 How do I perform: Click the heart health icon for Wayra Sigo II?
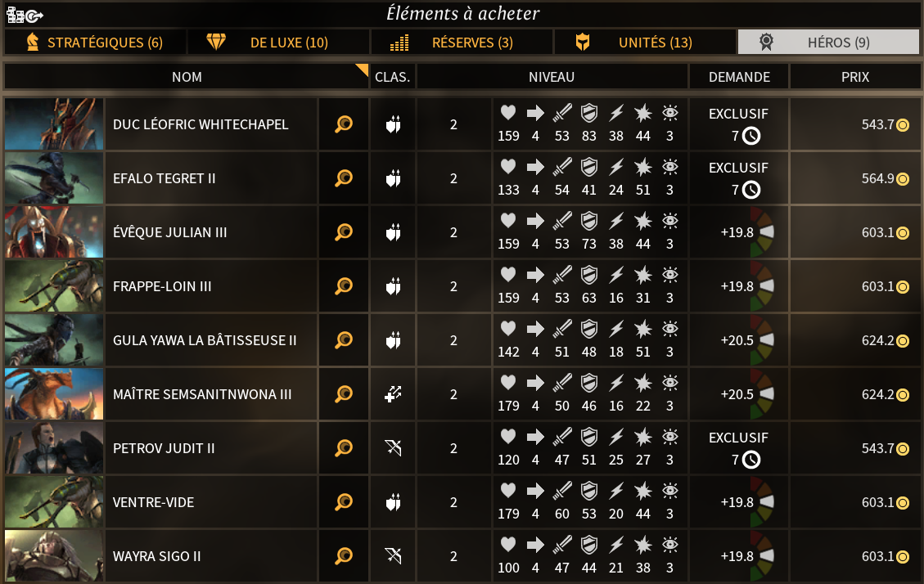(508, 545)
